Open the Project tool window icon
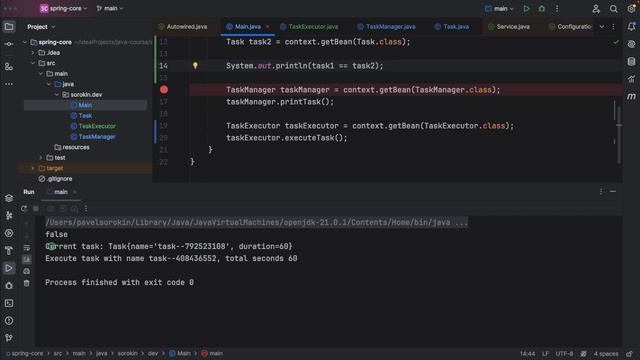640x360 pixels. point(9,27)
